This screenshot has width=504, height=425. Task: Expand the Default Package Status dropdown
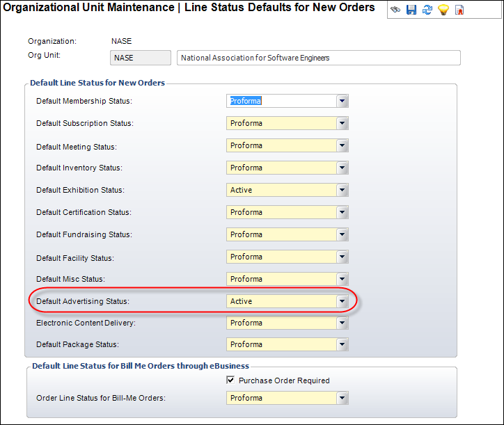pos(342,344)
